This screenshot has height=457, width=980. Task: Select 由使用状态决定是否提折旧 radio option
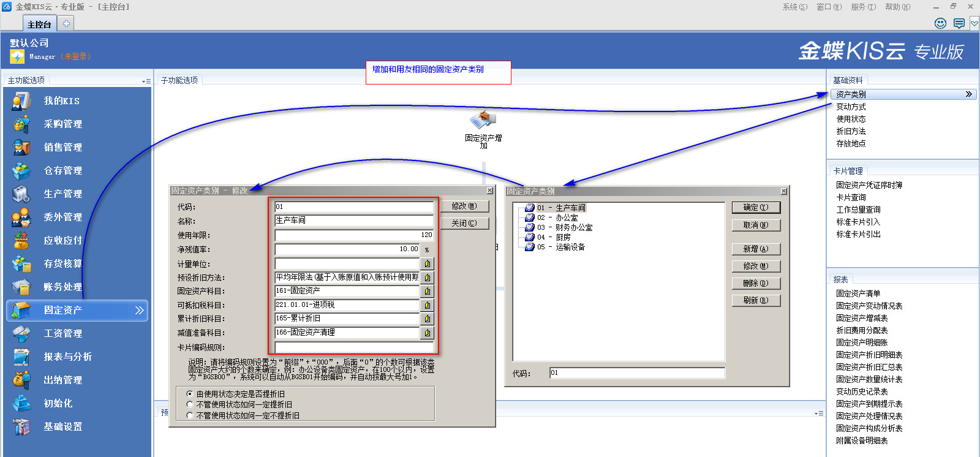point(190,394)
